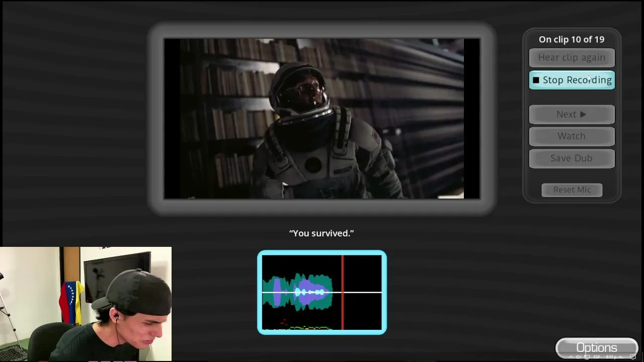Open the notification center tray icon

pyautogui.click(x=633, y=357)
